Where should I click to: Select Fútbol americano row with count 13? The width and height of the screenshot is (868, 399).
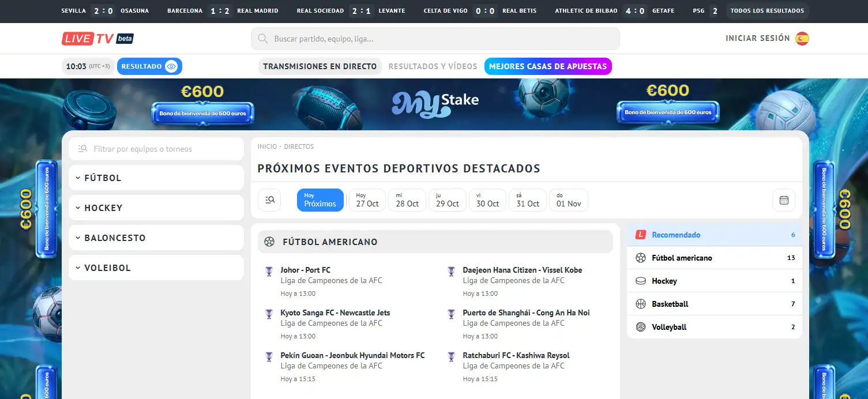click(x=715, y=258)
